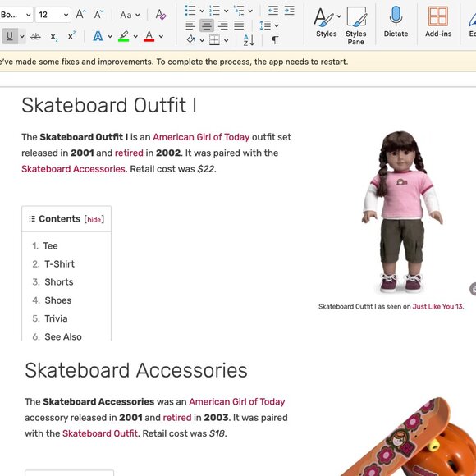Apply shading with the paint bucket
The width and height of the screenshot is (476, 476).
coord(191,39)
